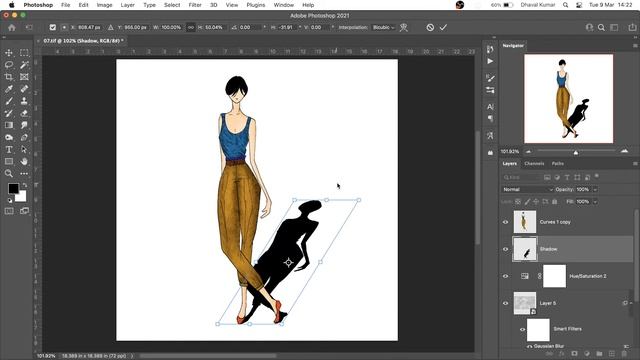Viewport: 640px width, 360px height.
Task: Click the rotation angle input field
Action: pyautogui.click(x=250, y=27)
